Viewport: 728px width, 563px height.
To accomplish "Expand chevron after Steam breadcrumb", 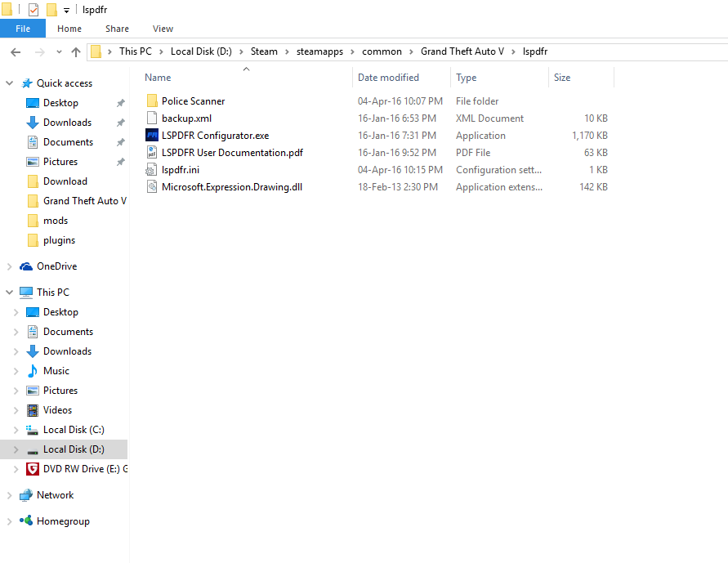I will 287,52.
